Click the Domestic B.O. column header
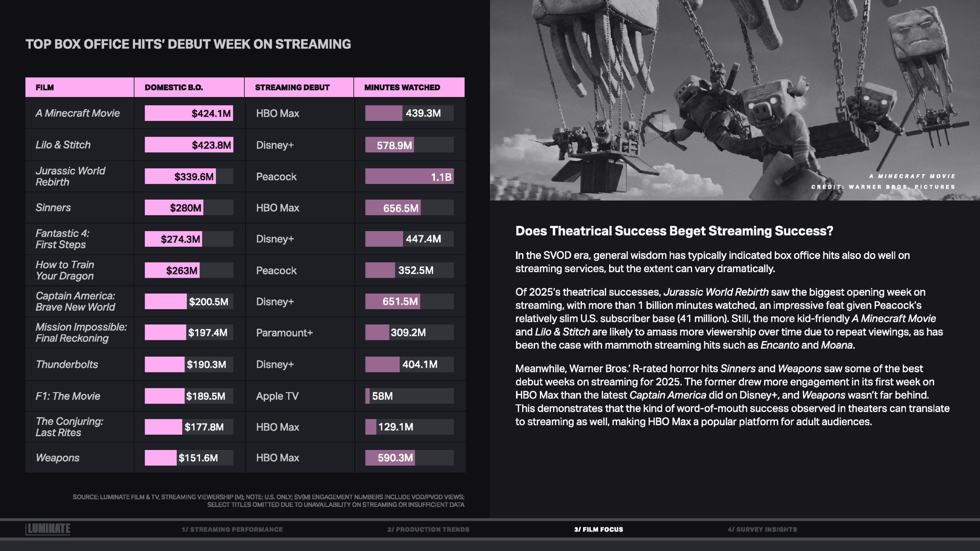The height and width of the screenshot is (551, 980). click(x=174, y=87)
